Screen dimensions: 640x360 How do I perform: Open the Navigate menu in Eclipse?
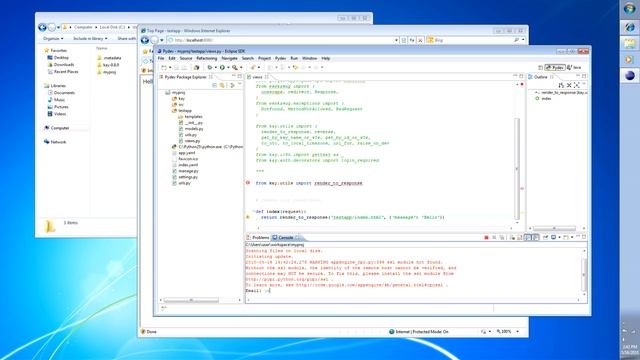[x=229, y=59]
